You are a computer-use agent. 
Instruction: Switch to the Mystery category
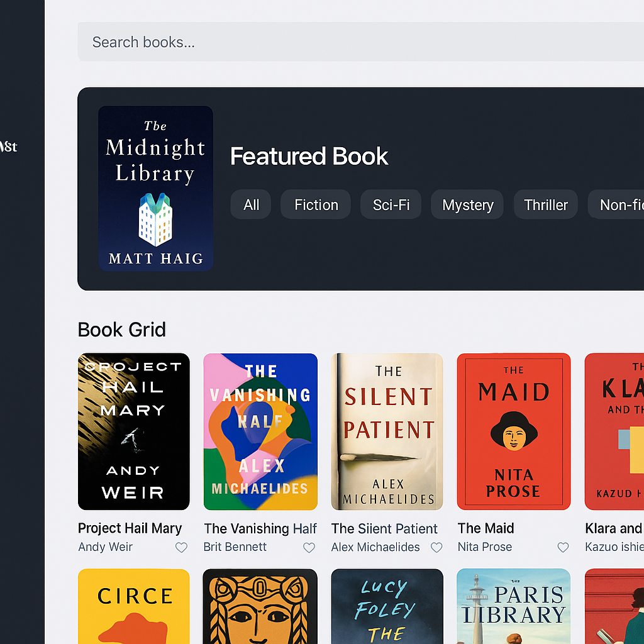click(467, 204)
